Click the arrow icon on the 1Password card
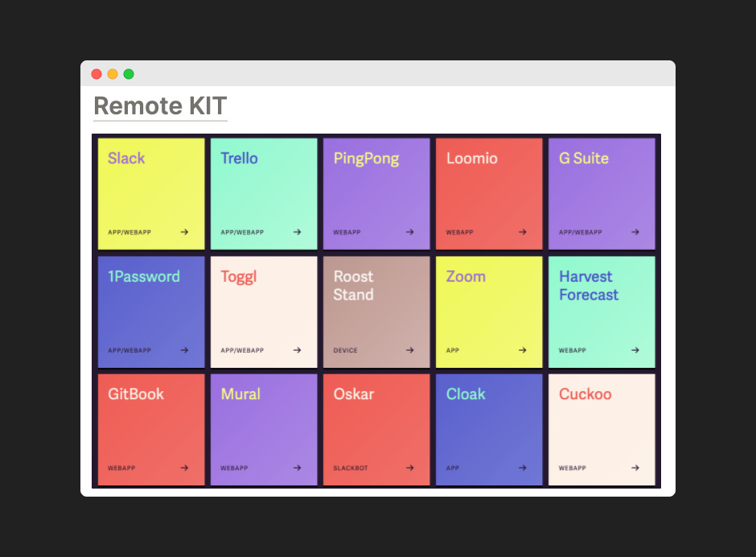The width and height of the screenshot is (756, 557). click(x=184, y=350)
